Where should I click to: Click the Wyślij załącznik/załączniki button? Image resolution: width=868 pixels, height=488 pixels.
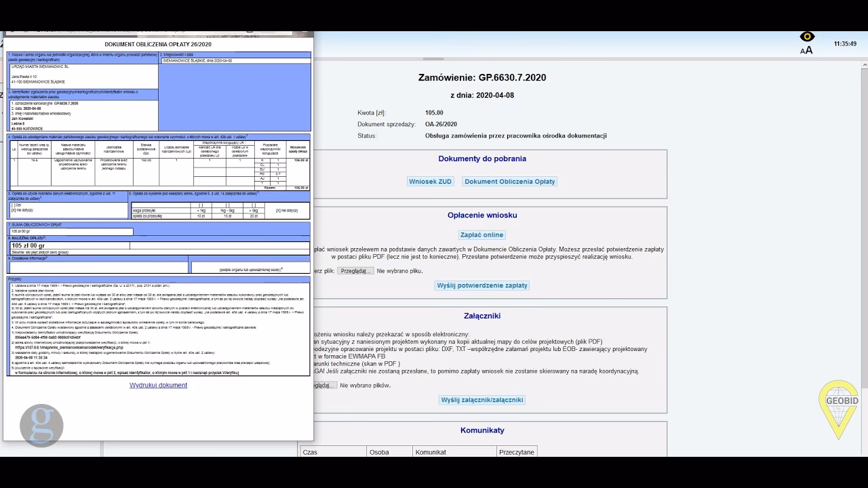[482, 400]
